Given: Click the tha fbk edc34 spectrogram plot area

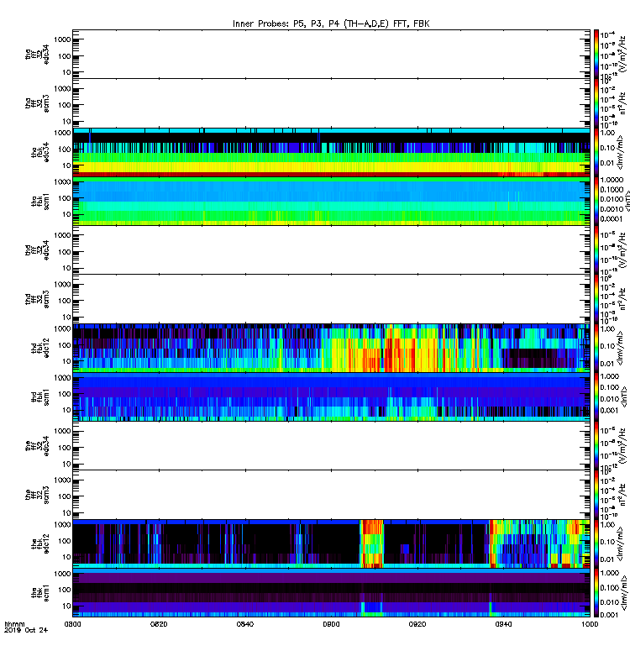Looking at the screenshot, I should pos(331,152).
